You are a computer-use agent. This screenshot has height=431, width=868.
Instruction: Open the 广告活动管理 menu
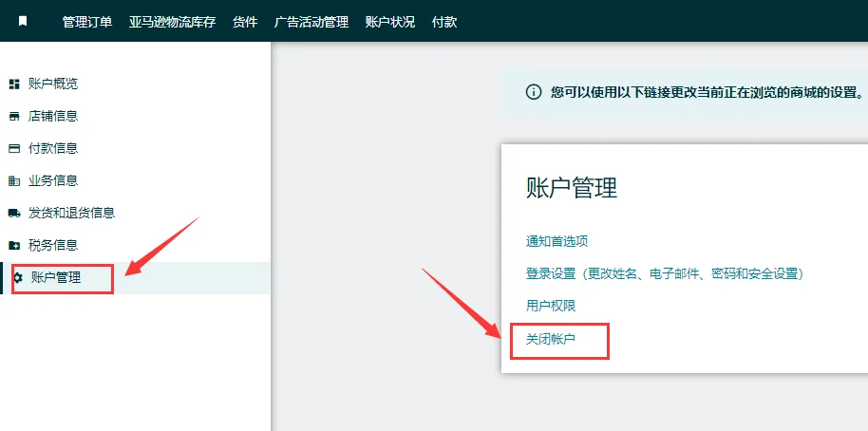point(311,22)
